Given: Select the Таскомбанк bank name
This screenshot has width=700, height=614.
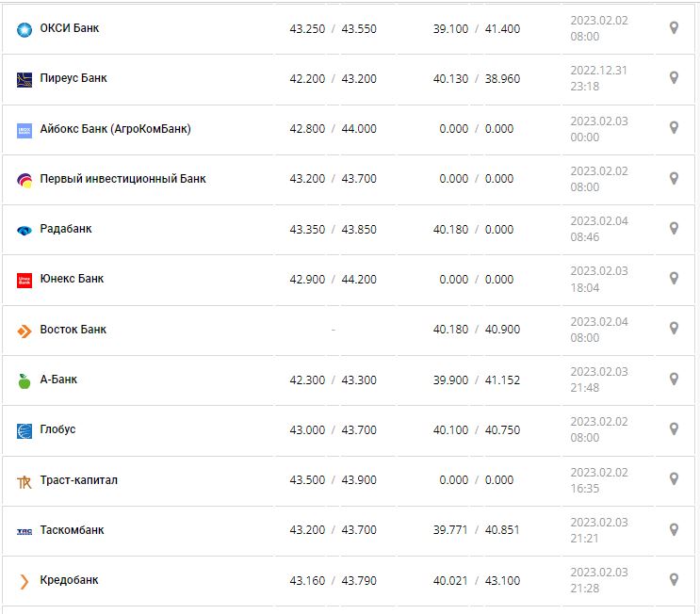Looking at the screenshot, I should tap(72, 530).
